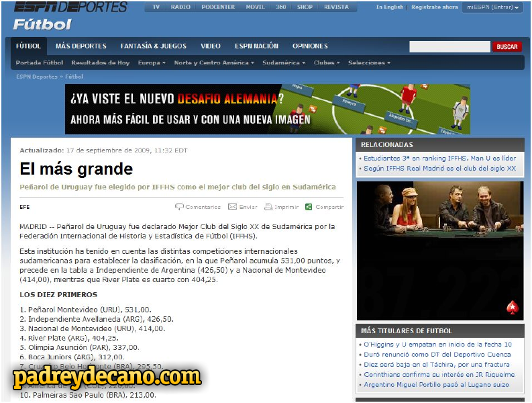Open Estudiantes 3ª en ranking IFFHS link
The width and height of the screenshot is (532, 403).
click(x=439, y=158)
